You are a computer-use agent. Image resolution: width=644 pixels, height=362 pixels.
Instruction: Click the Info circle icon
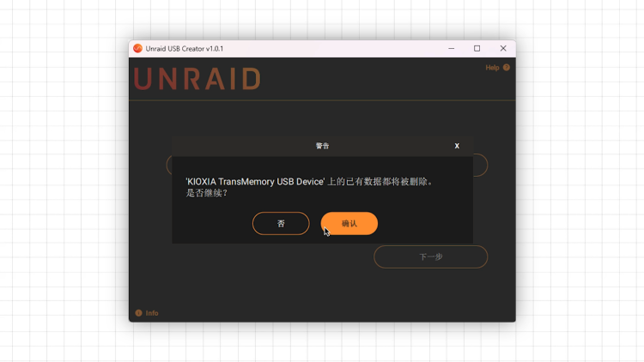(x=138, y=313)
